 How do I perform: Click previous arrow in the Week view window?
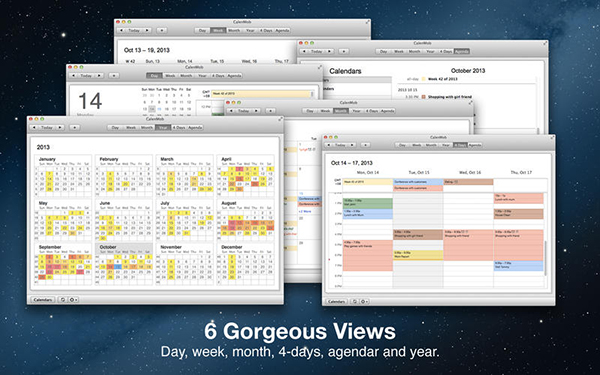tap(121, 30)
